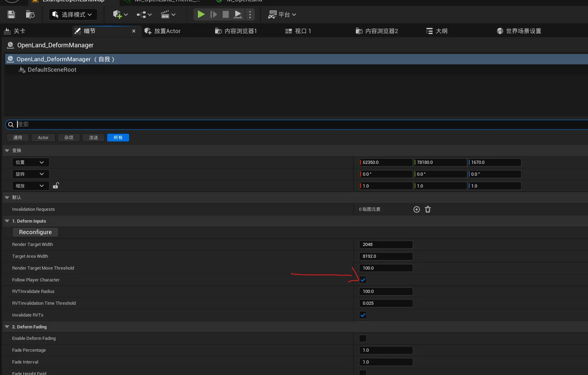The height and width of the screenshot is (375, 588).
Task: Click location Z field 1670.0
Action: click(x=495, y=162)
